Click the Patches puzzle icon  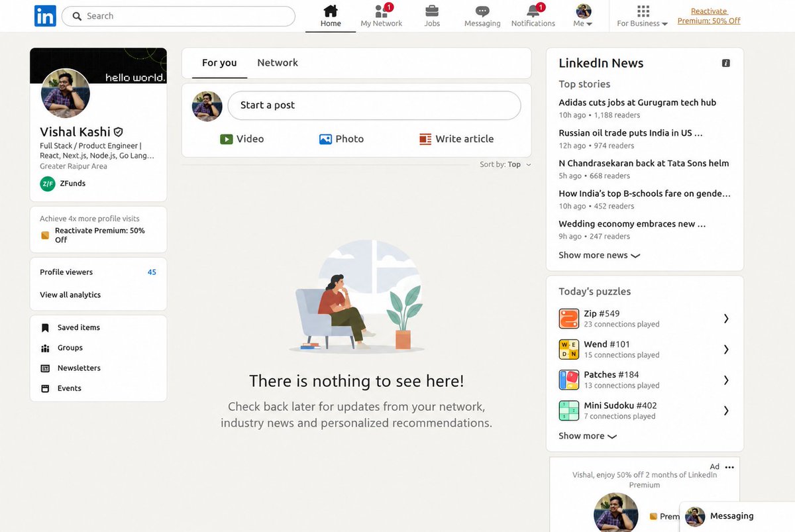[569, 380]
